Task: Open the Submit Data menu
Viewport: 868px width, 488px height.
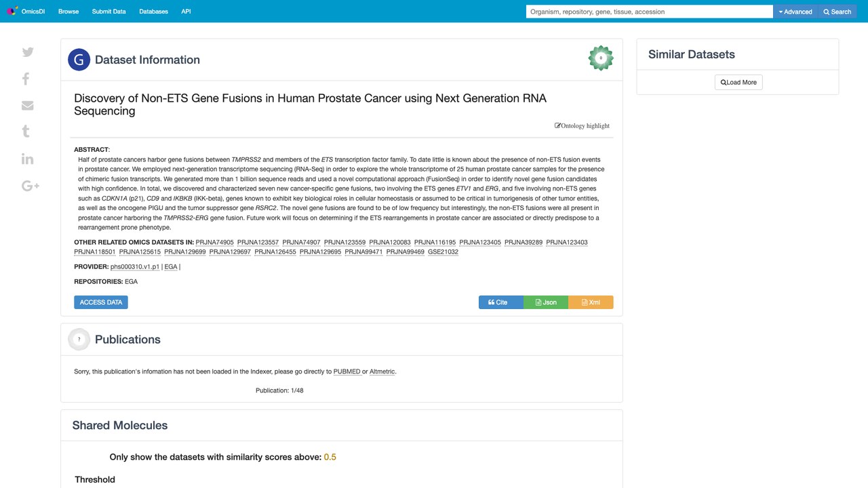Action: [109, 12]
